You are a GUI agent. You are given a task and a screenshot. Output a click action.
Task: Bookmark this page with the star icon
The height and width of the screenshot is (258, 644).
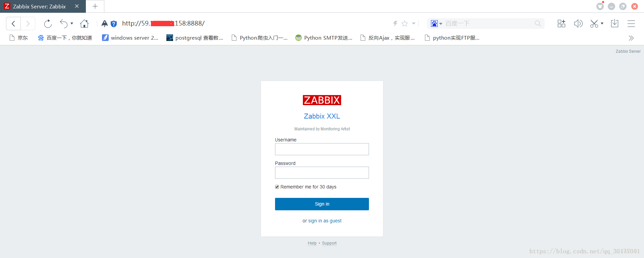405,24
